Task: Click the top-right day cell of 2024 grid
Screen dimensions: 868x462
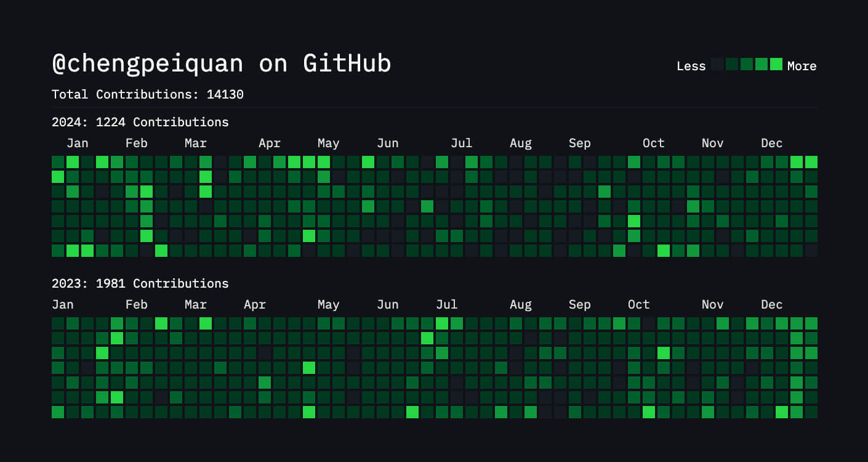Action: point(811,162)
